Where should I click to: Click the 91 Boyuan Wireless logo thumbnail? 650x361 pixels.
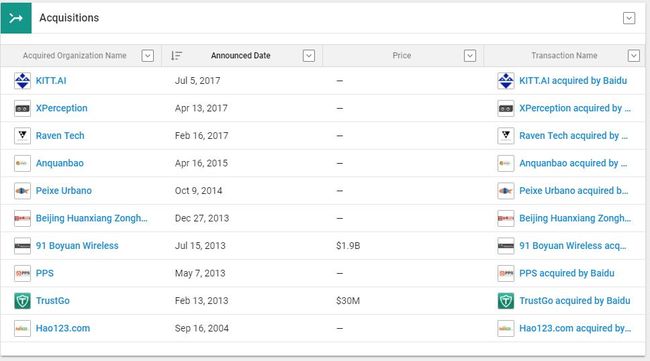[22, 246]
